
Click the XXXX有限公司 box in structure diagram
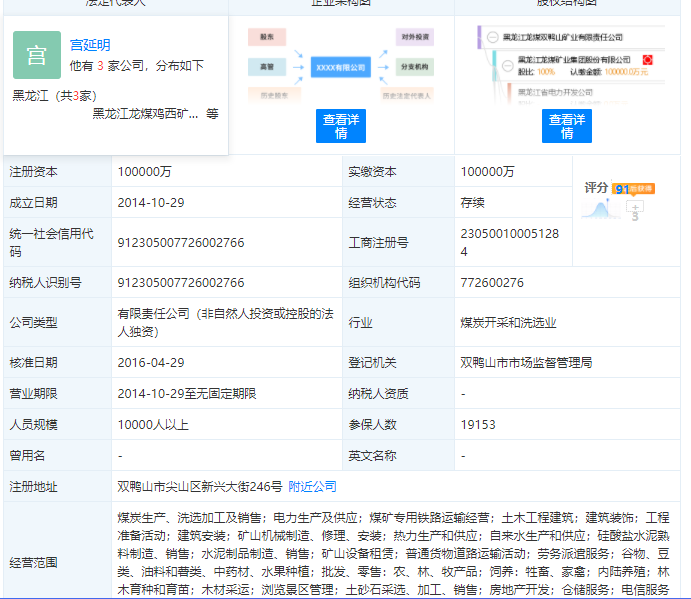(341, 67)
